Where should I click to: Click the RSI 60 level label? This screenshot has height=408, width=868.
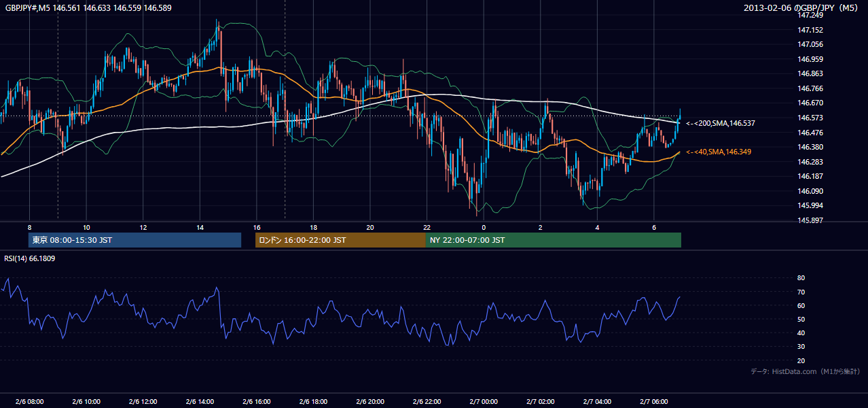[x=801, y=305]
